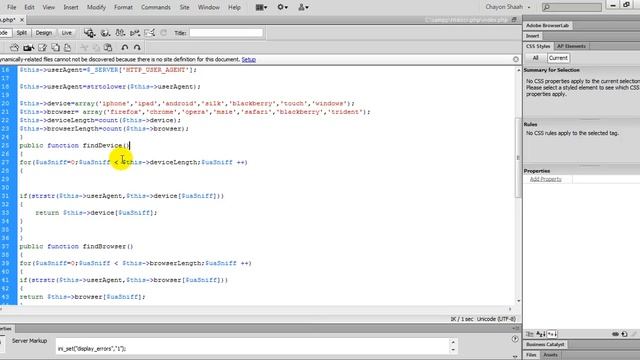Open the Edit menu
This screenshot has height=360, width=640.
pos(29,7)
